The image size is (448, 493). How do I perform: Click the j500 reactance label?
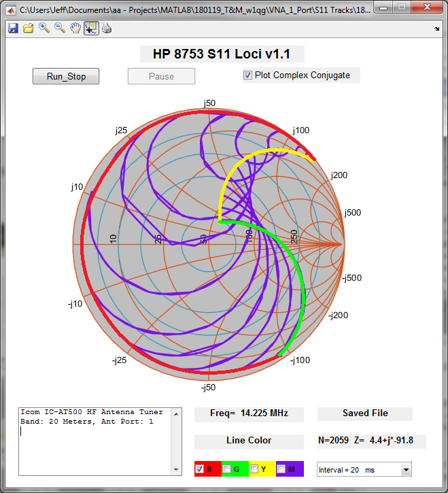tap(352, 213)
